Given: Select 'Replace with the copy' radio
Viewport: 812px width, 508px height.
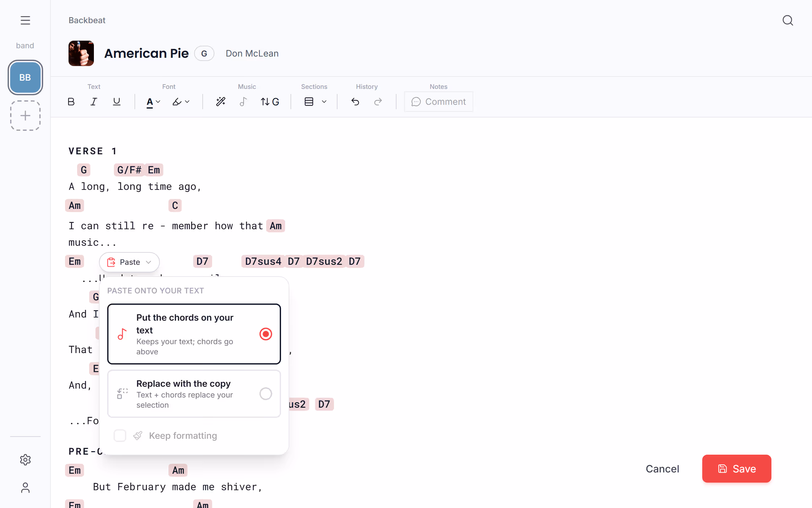Looking at the screenshot, I should (265, 393).
